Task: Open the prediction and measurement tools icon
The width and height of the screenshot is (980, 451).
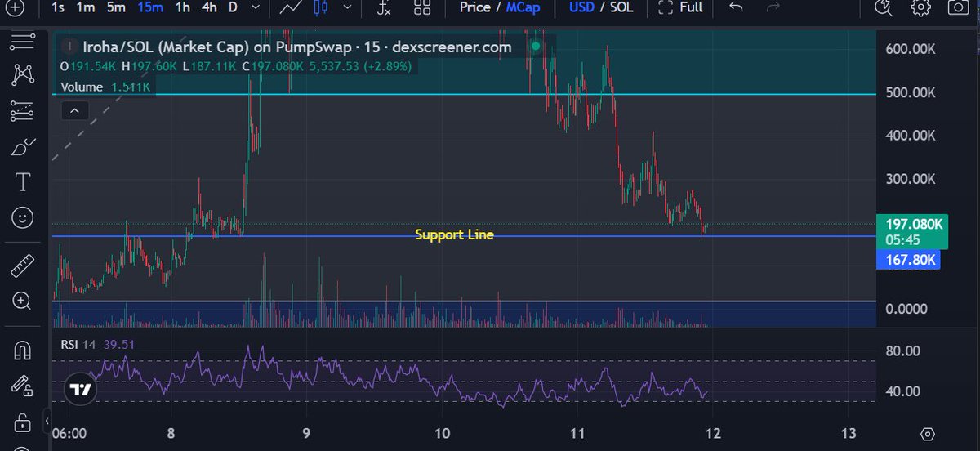Action: point(22,110)
